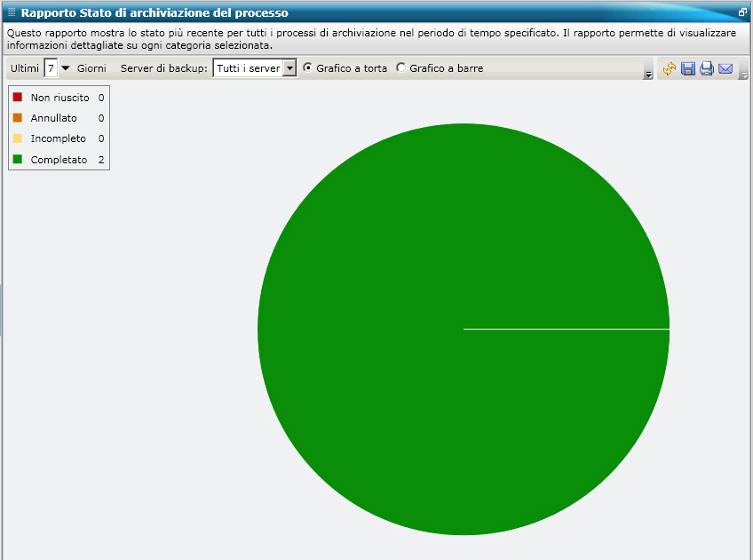Open the Ultimi days dropdown arrow
The height and width of the screenshot is (560, 753).
coord(66,68)
